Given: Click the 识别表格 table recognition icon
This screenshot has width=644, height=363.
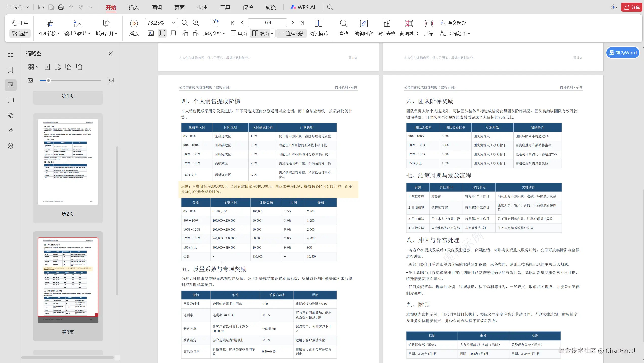Looking at the screenshot, I should point(386,28).
